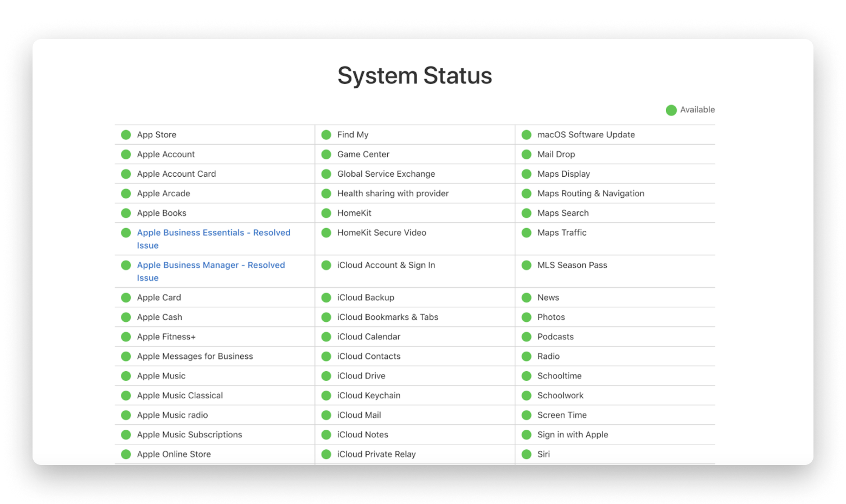Screen dimensions: 846x504
Task: Select Maps Routing & Navigation text
Action: 591,193
